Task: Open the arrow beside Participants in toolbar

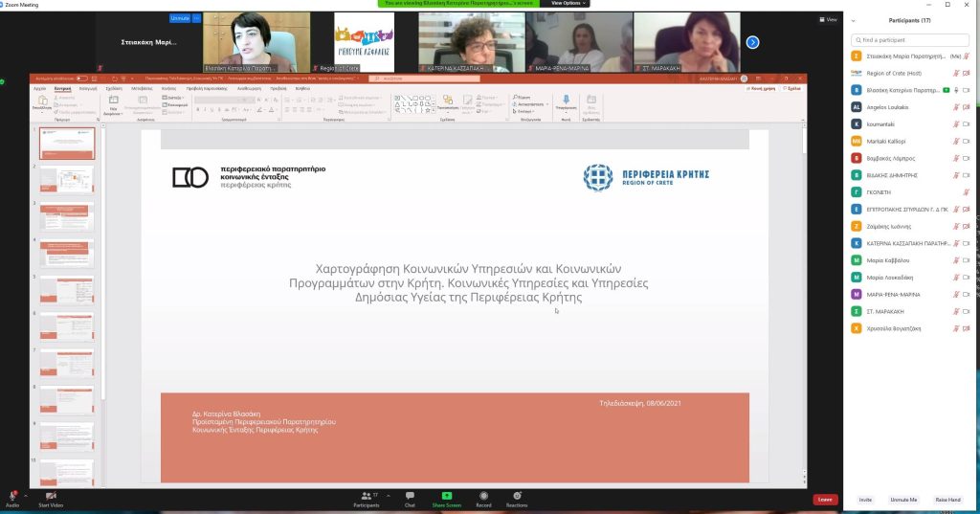Action: coord(389,496)
